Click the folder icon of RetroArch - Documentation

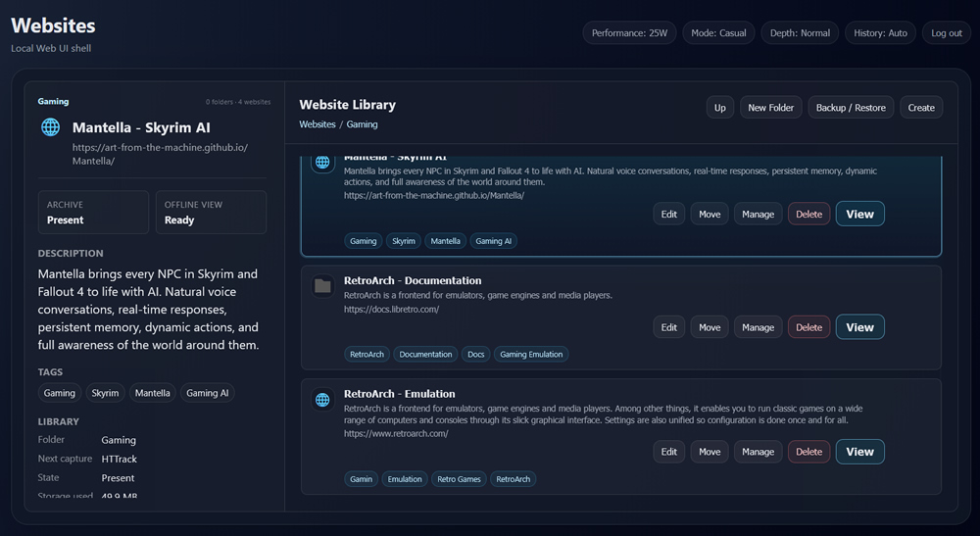tap(322, 286)
